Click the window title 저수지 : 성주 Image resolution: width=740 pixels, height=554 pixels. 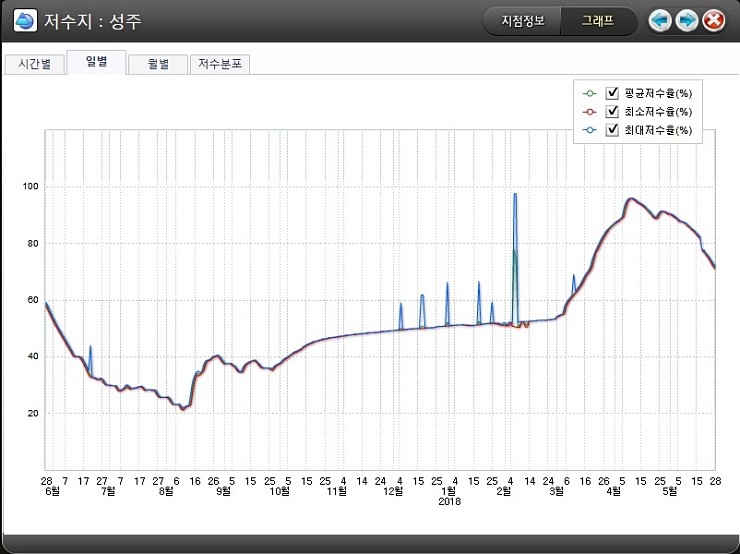(x=92, y=21)
